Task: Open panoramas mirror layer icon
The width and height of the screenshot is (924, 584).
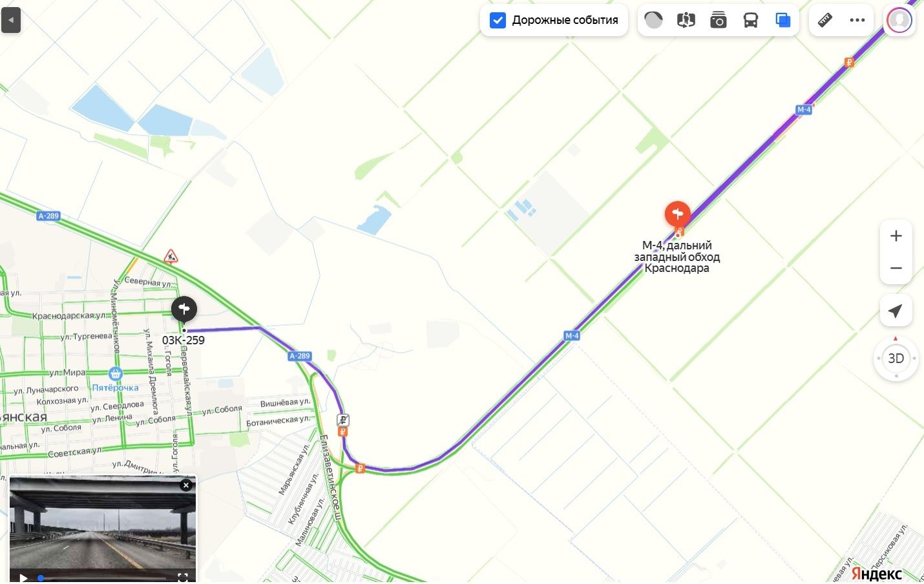Action: coord(686,20)
